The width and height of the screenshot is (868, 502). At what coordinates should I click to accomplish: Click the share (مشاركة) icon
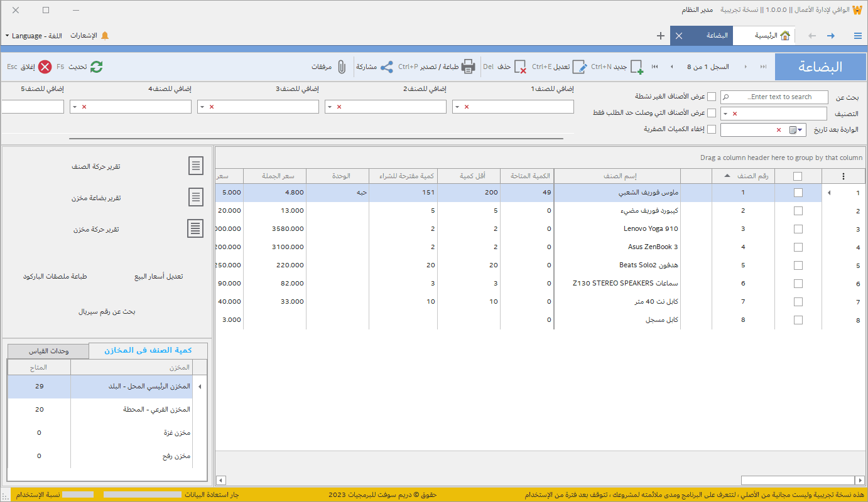coord(387,67)
